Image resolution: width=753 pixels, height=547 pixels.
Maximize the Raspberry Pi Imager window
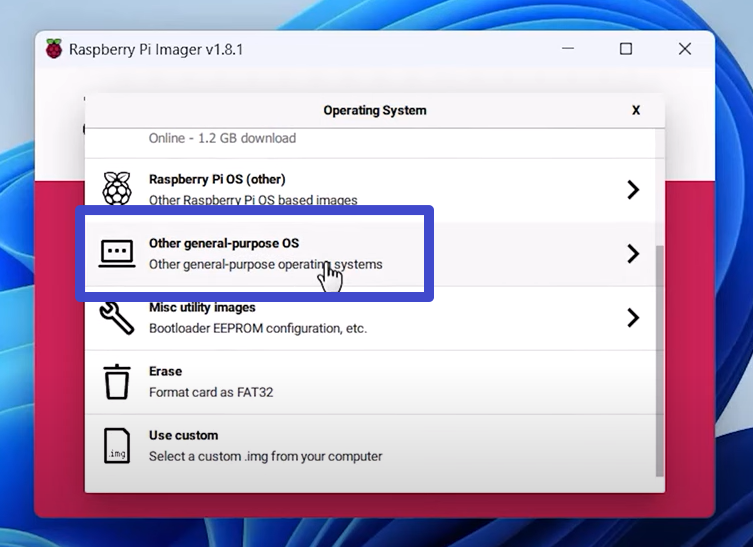pyautogui.click(x=626, y=49)
